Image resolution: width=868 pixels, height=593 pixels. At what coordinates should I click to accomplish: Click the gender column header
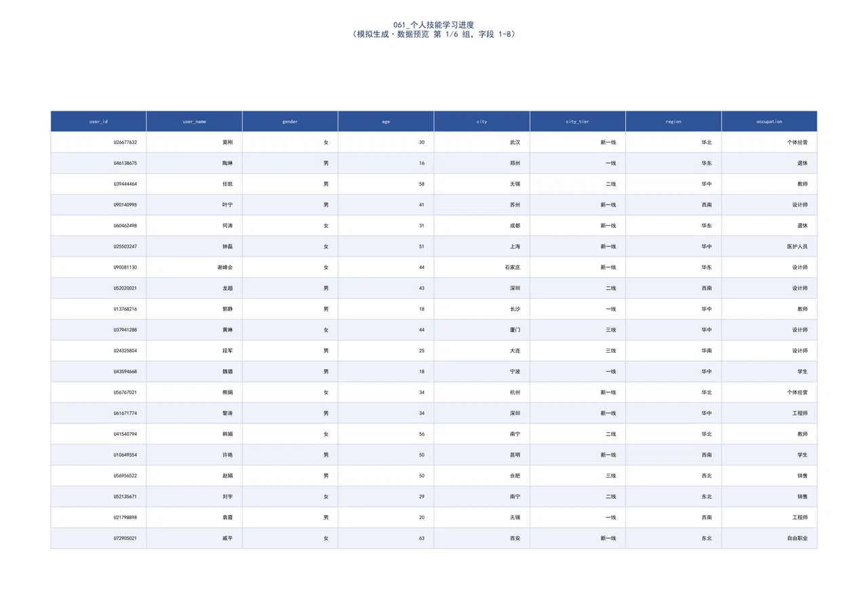click(x=290, y=121)
